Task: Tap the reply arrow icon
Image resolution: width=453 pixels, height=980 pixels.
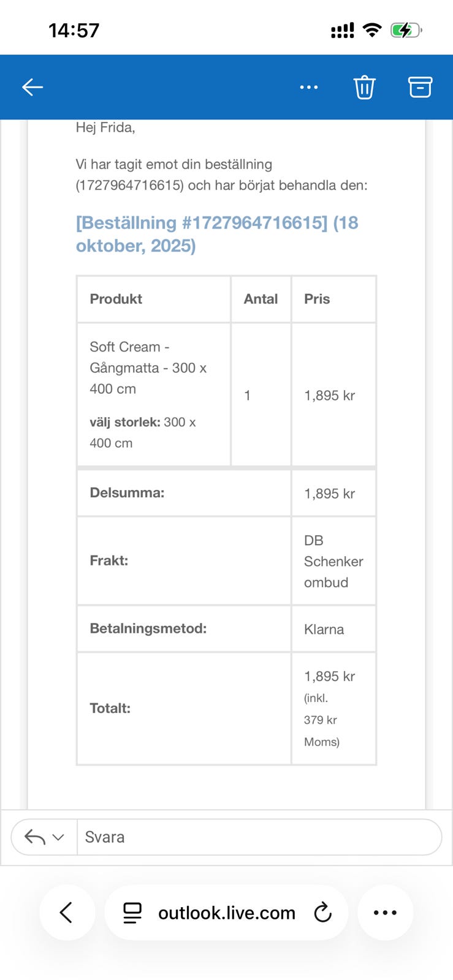Action: (35, 837)
